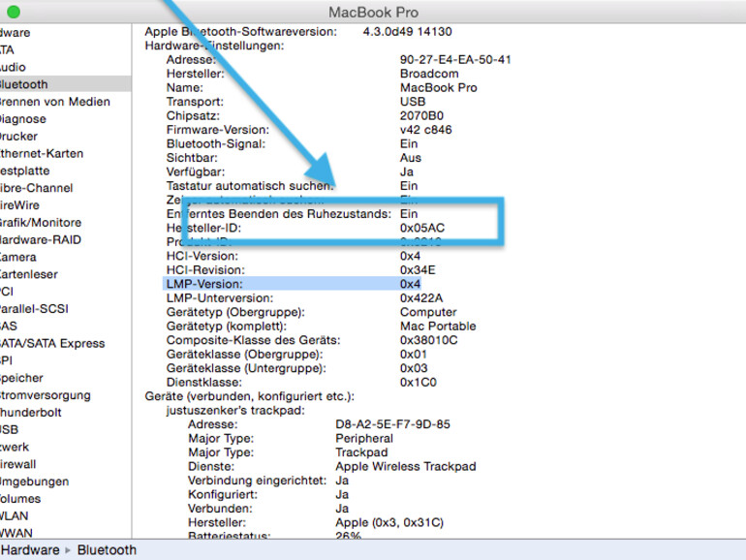
Task: Click Hardware in the bottom path bar
Action: point(30,550)
